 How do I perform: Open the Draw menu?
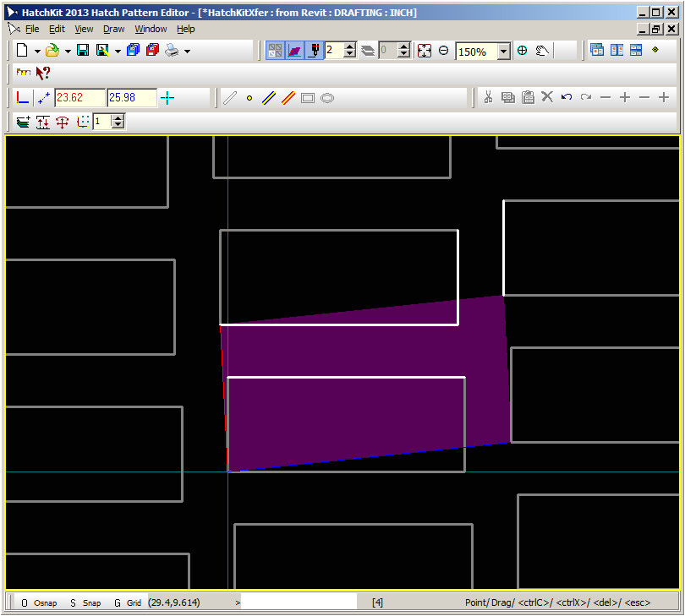[114, 30]
